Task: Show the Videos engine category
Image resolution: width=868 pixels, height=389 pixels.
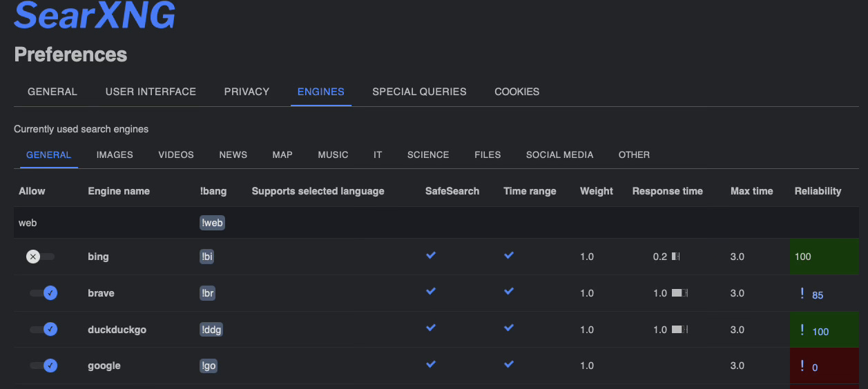Action: click(x=176, y=155)
